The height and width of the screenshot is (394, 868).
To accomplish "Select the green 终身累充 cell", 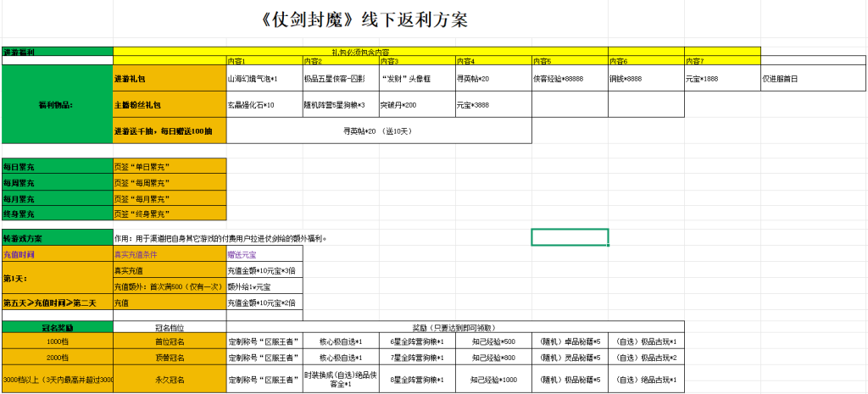I will (58, 214).
